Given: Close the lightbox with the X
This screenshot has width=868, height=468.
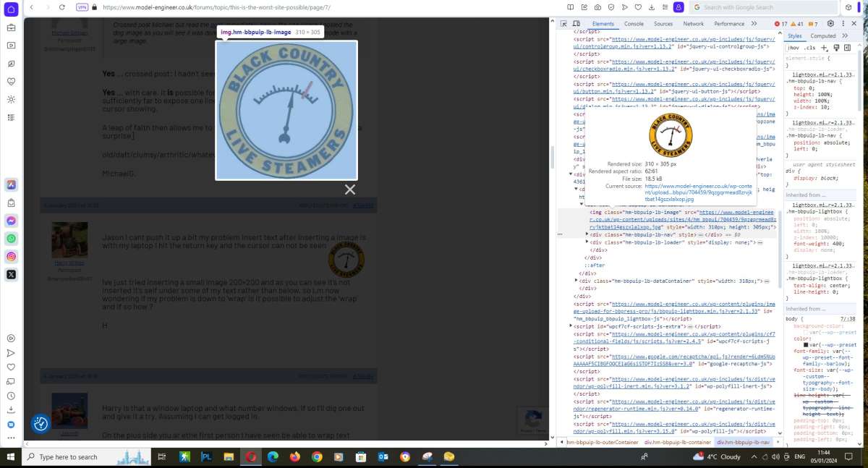Looking at the screenshot, I should pyautogui.click(x=350, y=190).
